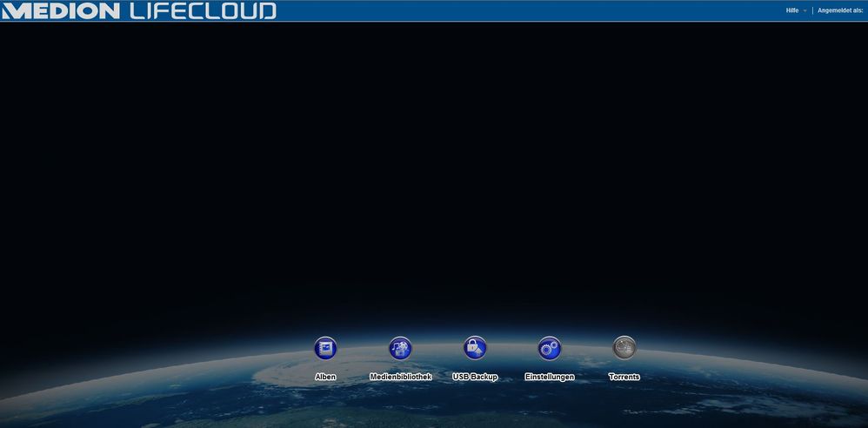Click the "Angemeldet als:" user label
Image resolution: width=868 pixels, height=428 pixels.
(840, 10)
